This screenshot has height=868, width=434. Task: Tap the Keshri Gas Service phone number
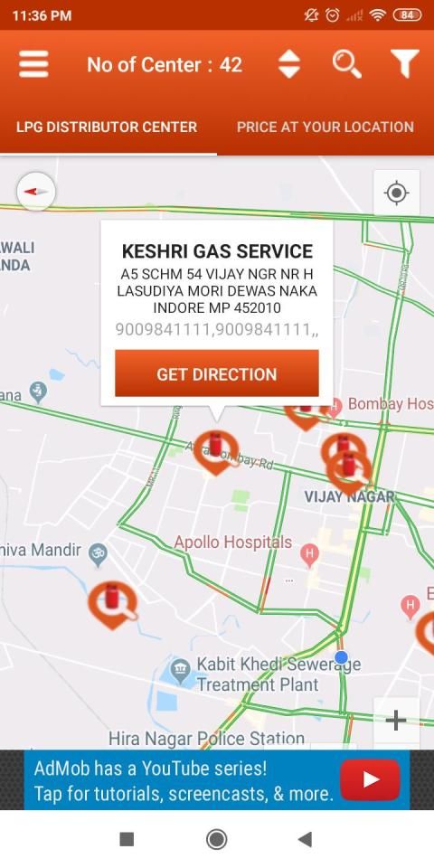(x=217, y=330)
